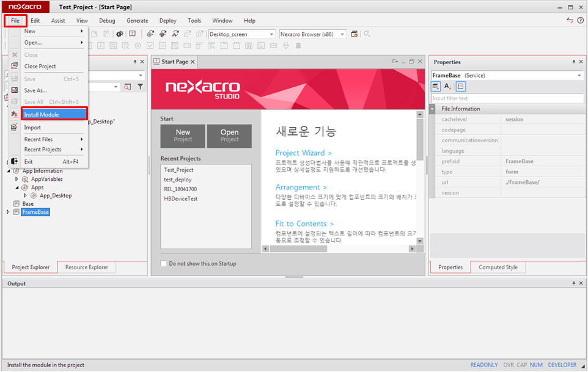Expand the FrameBase tree node

point(9,212)
